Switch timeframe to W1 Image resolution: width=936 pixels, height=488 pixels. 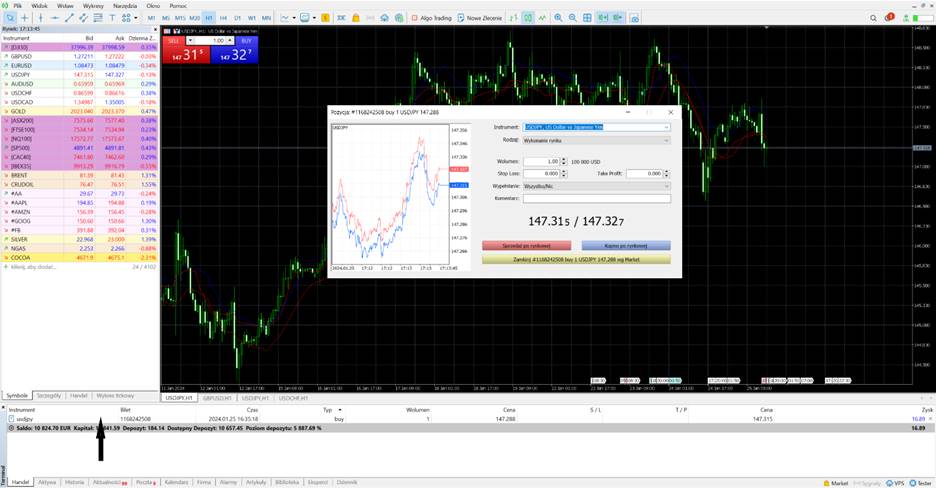pyautogui.click(x=252, y=18)
